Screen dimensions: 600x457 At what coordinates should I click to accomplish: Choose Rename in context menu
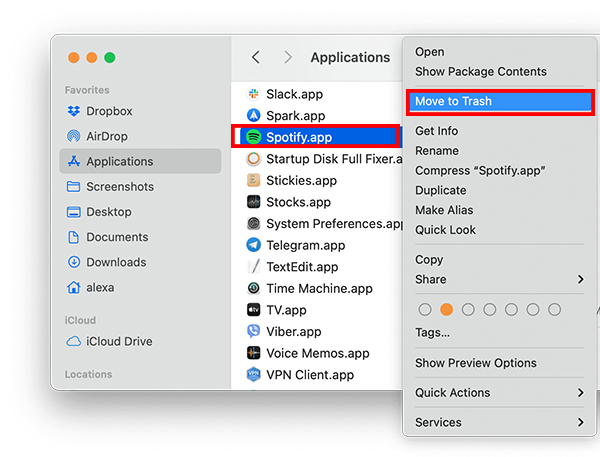437,151
